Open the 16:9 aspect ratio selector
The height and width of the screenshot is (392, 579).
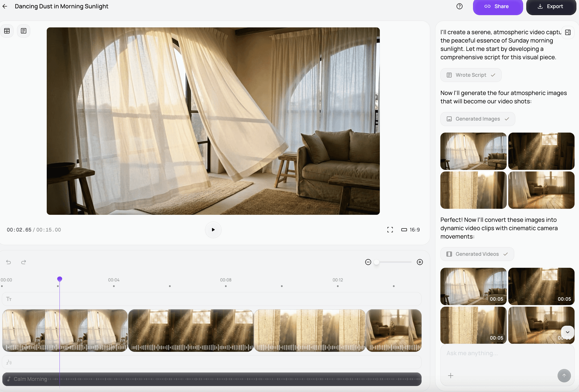pyautogui.click(x=411, y=230)
